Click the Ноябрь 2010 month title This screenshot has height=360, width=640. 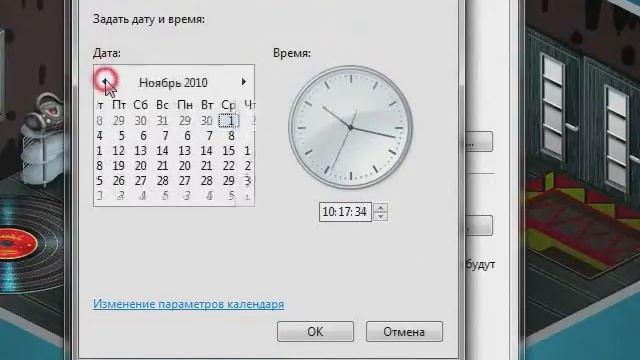pyautogui.click(x=173, y=82)
